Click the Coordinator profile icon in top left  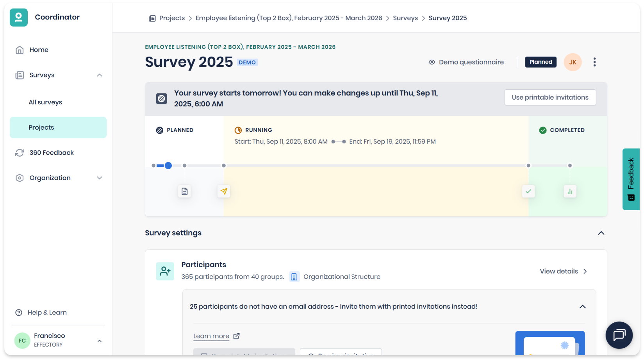(18, 17)
